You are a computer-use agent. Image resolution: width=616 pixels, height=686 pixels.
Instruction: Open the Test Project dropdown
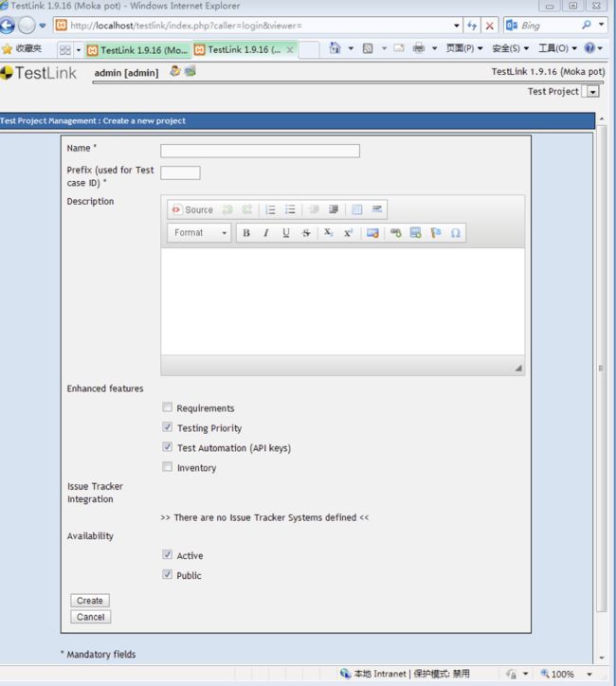coord(593,92)
